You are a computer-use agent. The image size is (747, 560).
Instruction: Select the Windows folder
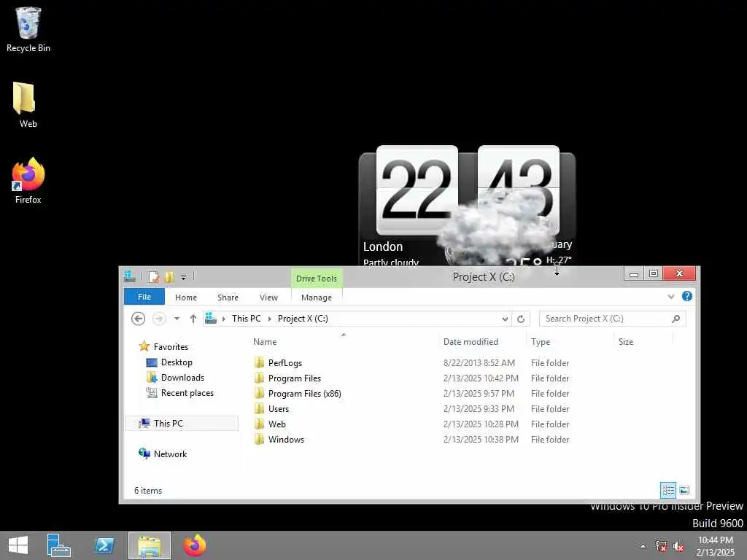pyautogui.click(x=286, y=439)
